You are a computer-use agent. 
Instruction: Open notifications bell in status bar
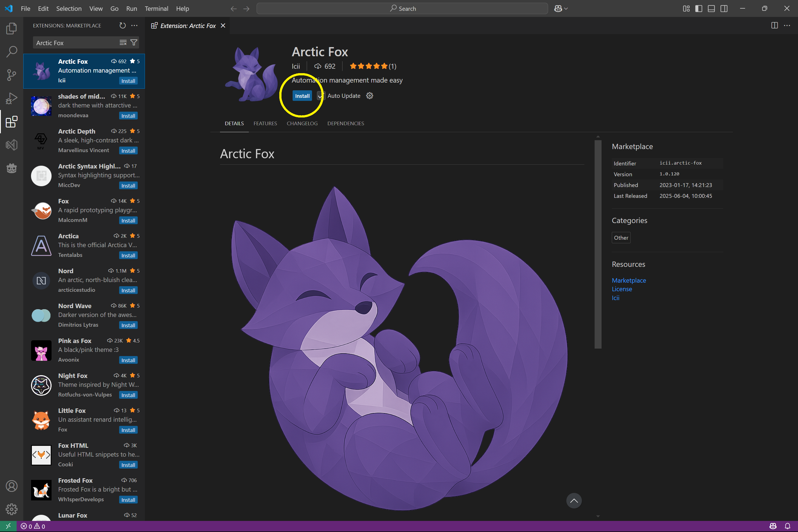coord(787,526)
